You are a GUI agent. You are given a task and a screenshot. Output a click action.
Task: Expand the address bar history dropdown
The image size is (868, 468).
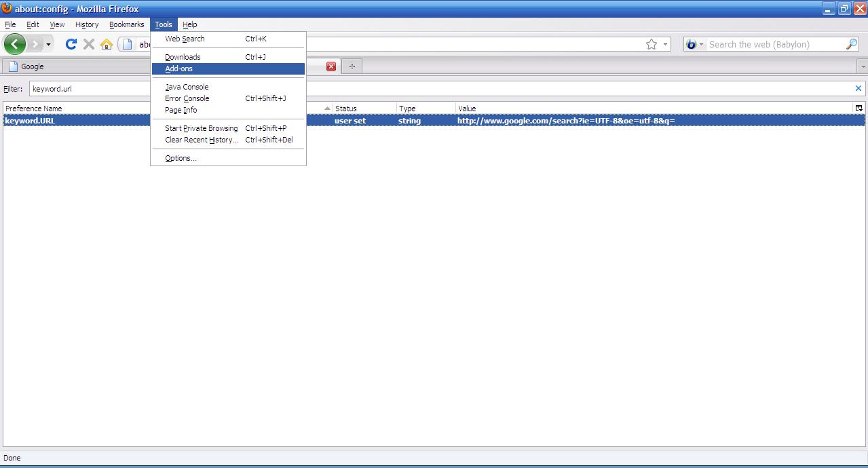(666, 45)
